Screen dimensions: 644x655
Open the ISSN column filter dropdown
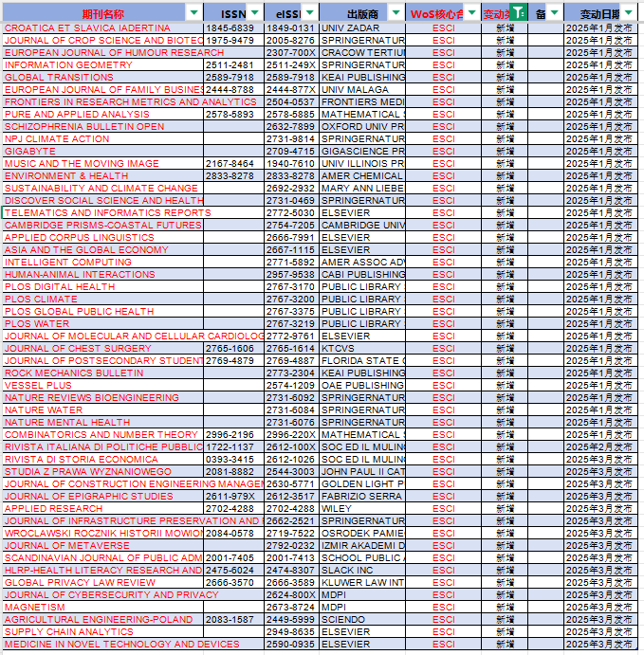255,12
